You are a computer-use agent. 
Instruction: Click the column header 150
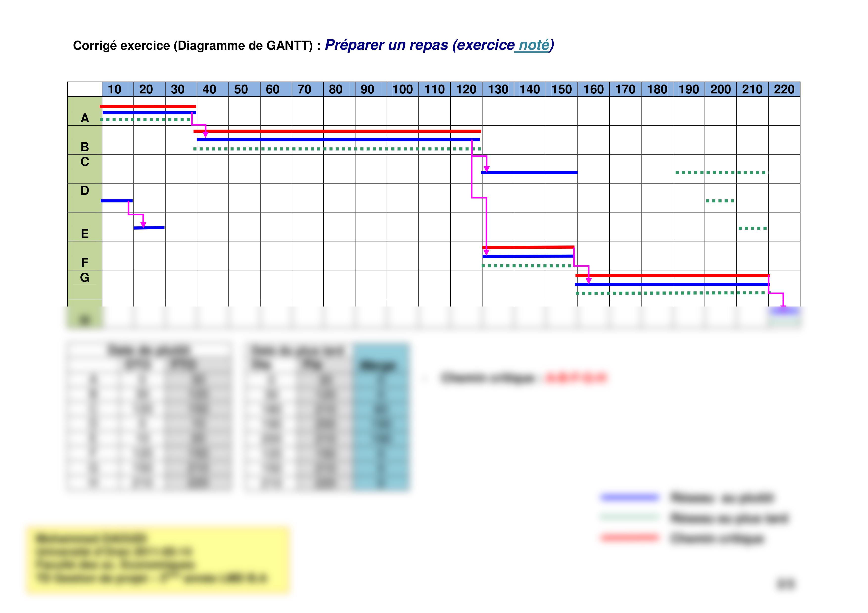pyautogui.click(x=562, y=89)
